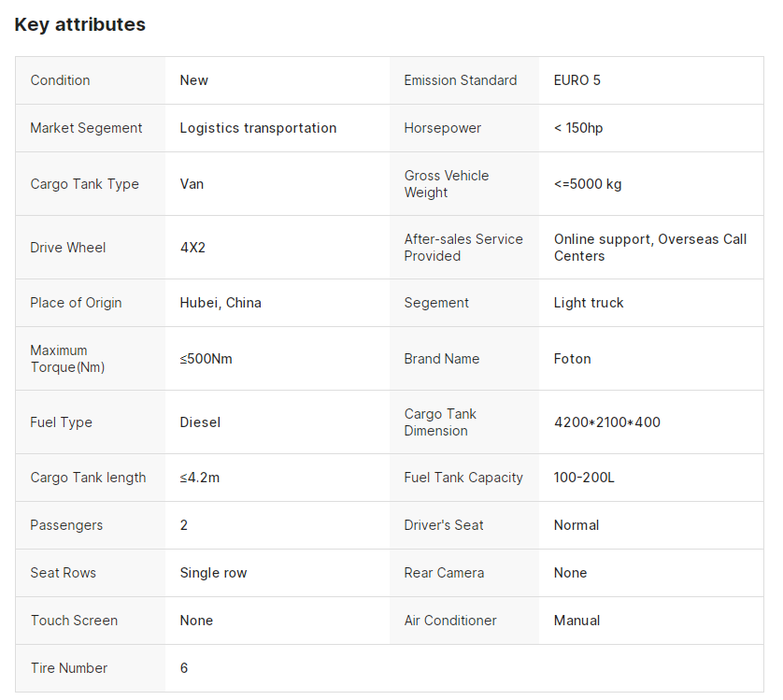
Task: Click the Manual air conditioner value
Action: click(x=577, y=621)
